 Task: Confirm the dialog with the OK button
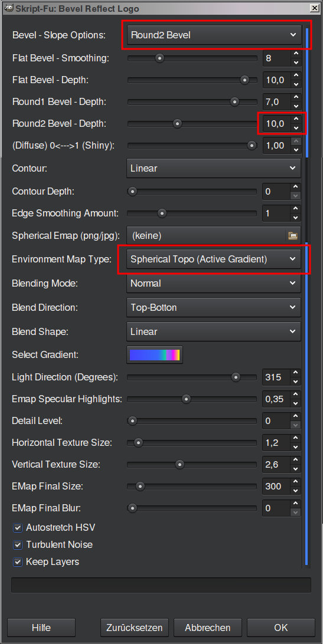(x=281, y=627)
